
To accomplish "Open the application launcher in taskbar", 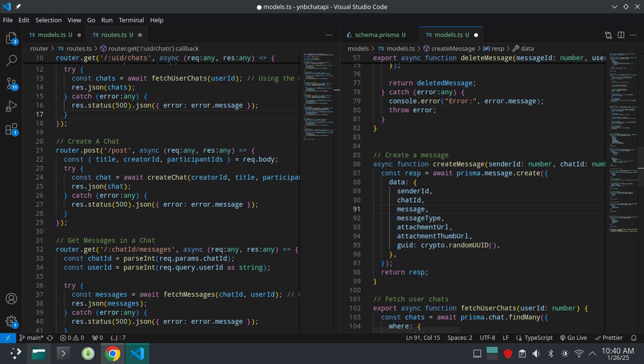I will pos(16,353).
